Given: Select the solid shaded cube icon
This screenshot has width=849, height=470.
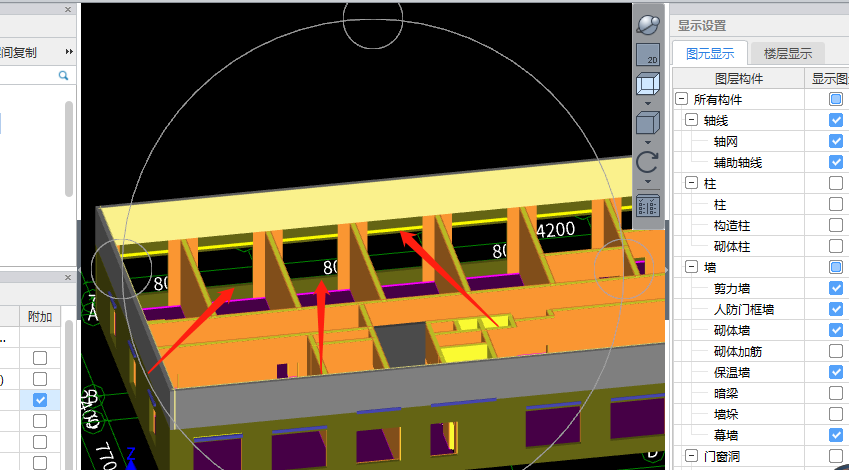Looking at the screenshot, I should click(648, 123).
